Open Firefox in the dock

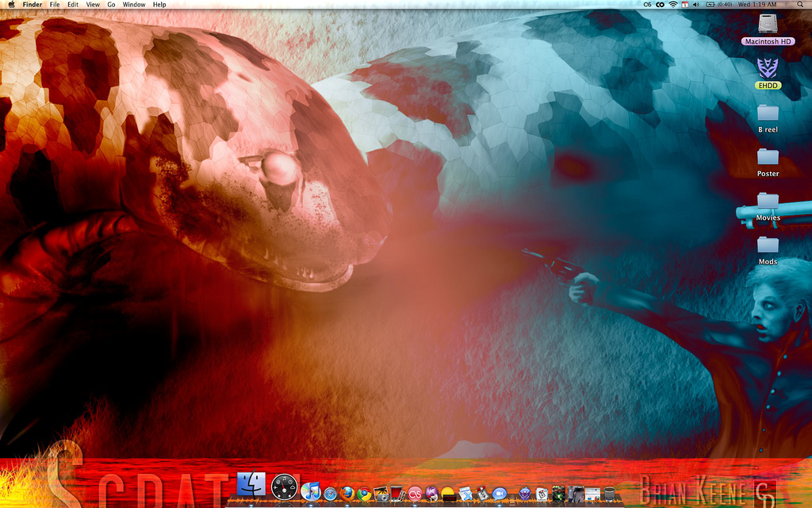[x=347, y=494]
